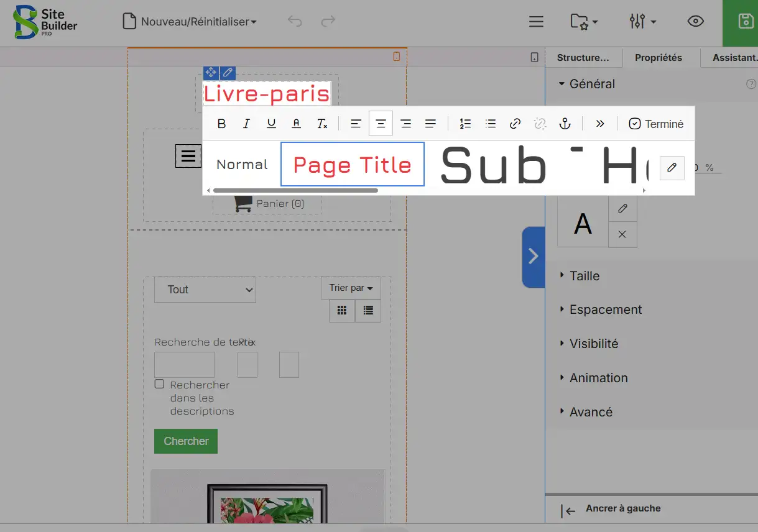
Task: Remove font with X beside A
Action: [622, 234]
